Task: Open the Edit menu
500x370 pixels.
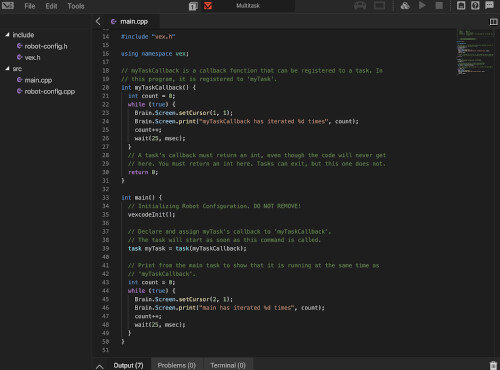Action: 51,6
